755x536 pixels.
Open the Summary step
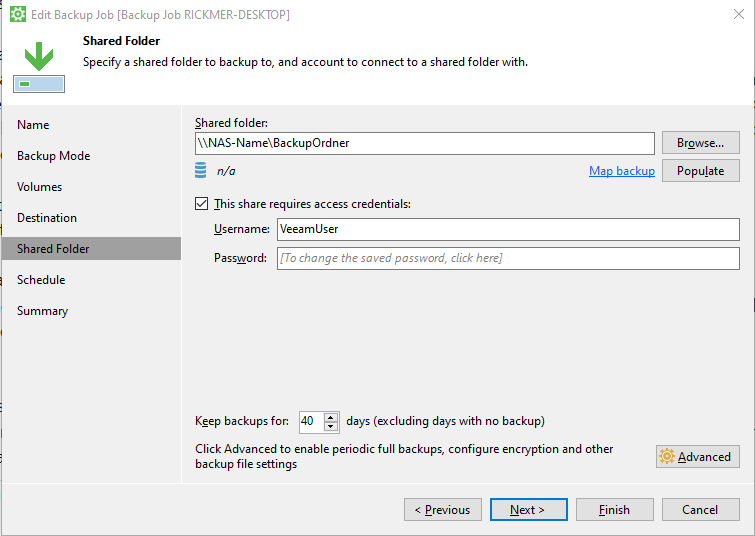43,311
